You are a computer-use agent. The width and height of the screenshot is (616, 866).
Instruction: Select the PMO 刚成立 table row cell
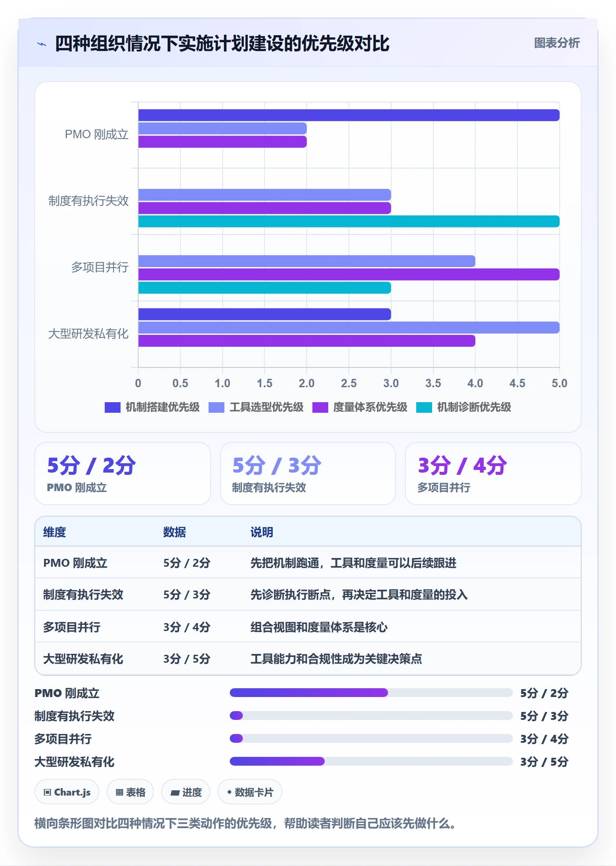tap(75, 563)
